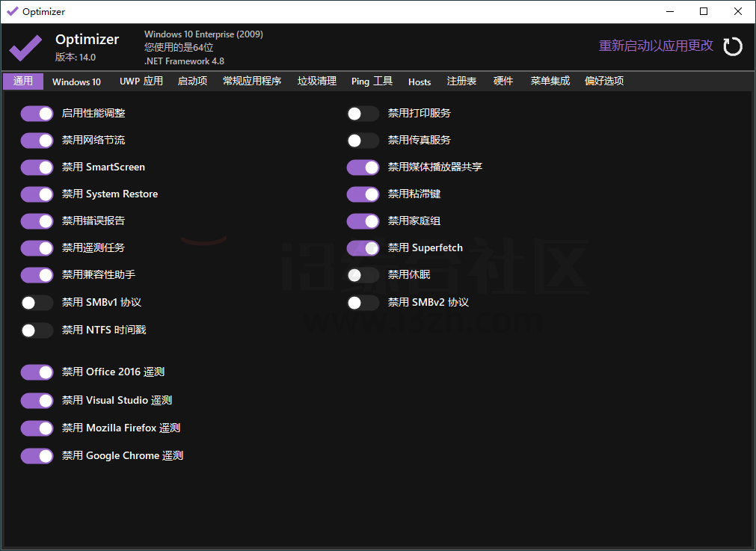Click the 禁用 Google Chrome 遥测 label
Image resolution: width=756 pixels, height=551 pixels.
pos(123,455)
